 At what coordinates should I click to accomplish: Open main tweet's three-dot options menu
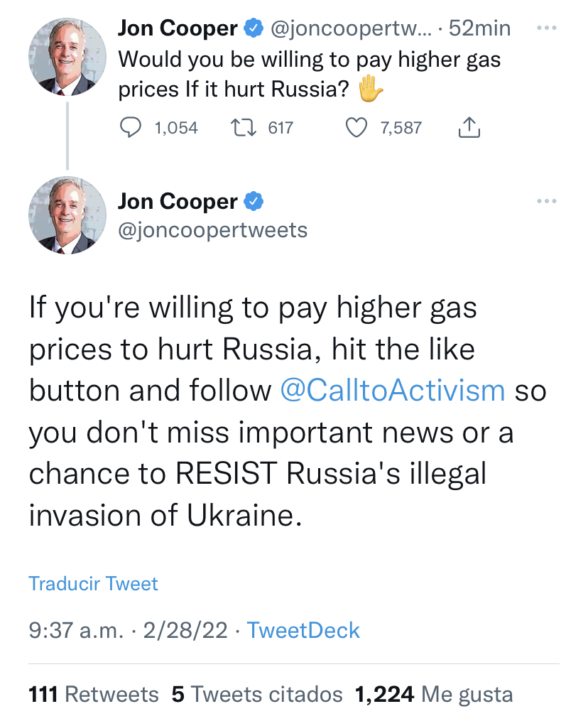546,202
